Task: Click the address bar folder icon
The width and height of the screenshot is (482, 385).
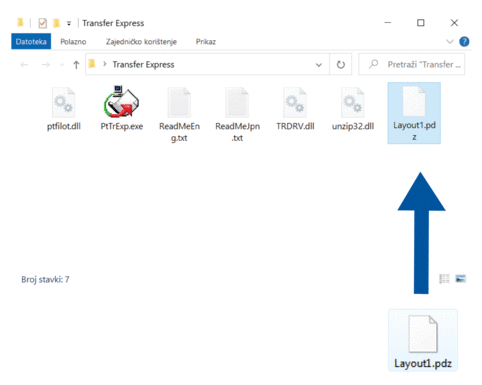Action: [x=92, y=64]
